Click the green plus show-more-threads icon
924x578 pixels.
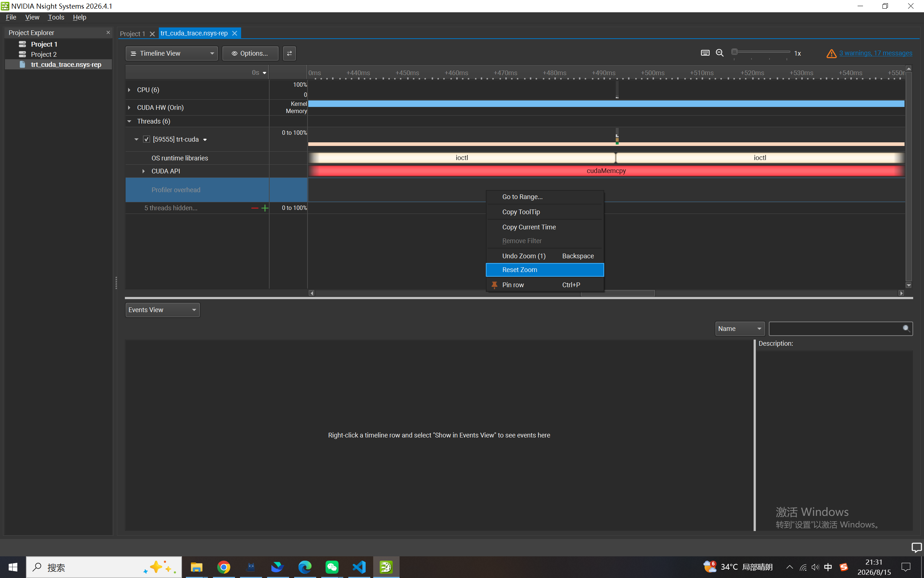[x=265, y=208]
